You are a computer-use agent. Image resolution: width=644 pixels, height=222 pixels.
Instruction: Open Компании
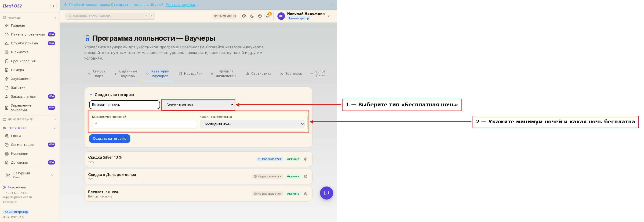(x=30, y=154)
